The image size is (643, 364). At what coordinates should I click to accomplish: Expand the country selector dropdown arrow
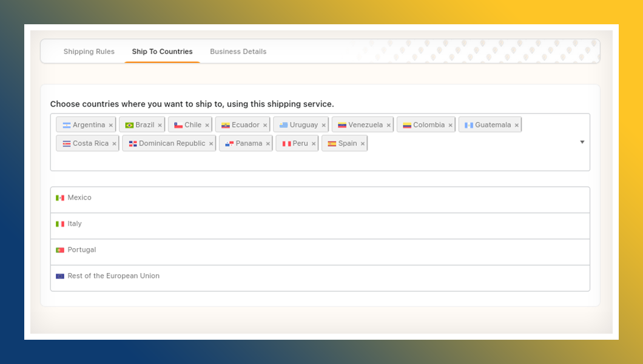click(x=582, y=142)
